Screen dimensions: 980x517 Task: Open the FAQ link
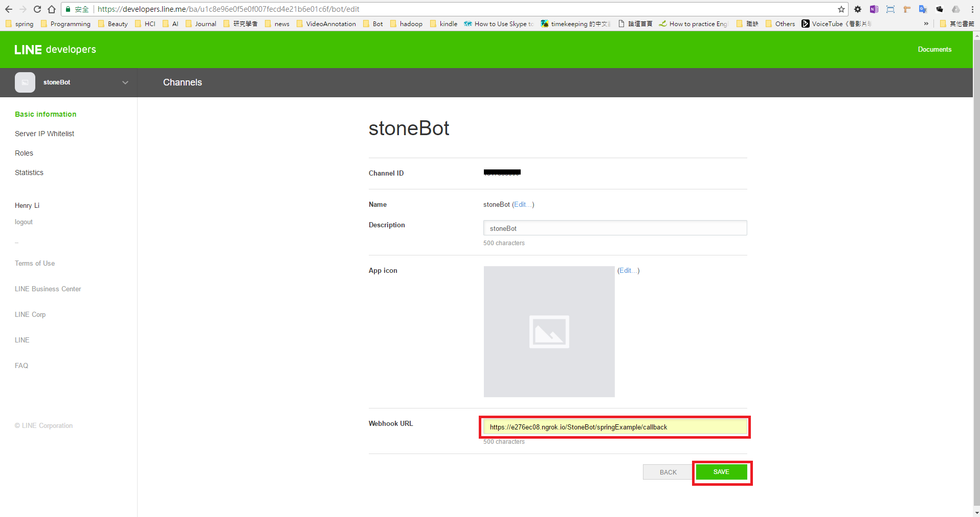[21, 365]
